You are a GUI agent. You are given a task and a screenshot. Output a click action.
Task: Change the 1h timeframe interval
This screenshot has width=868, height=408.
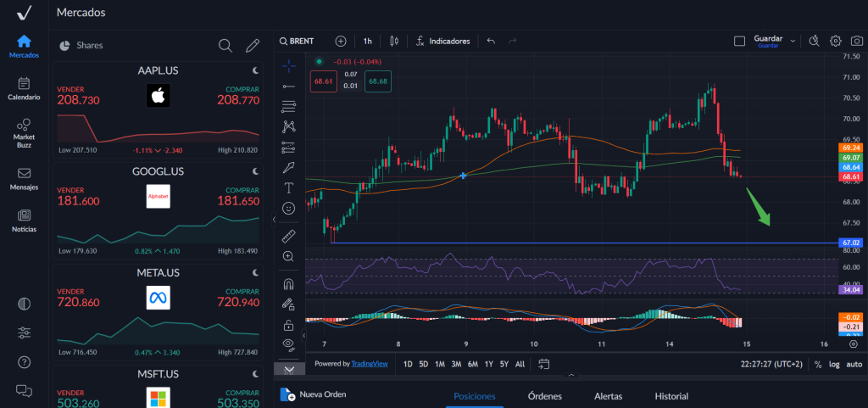click(368, 41)
